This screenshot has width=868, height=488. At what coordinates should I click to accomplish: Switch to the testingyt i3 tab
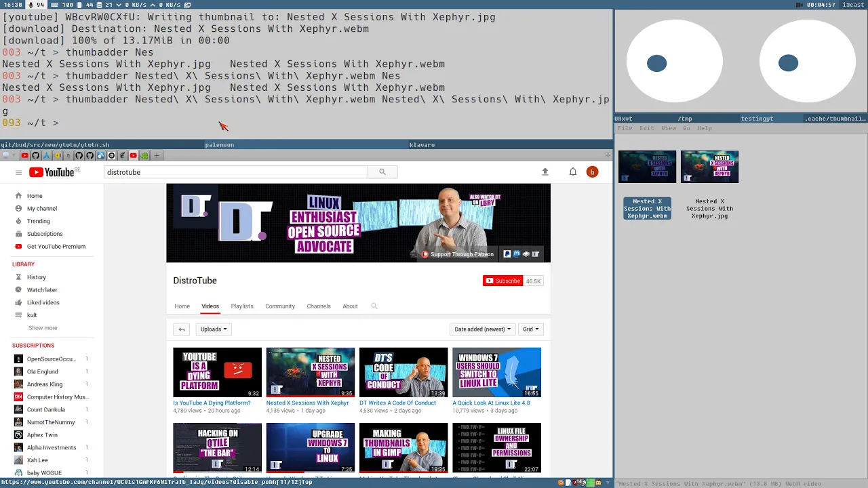772,119
